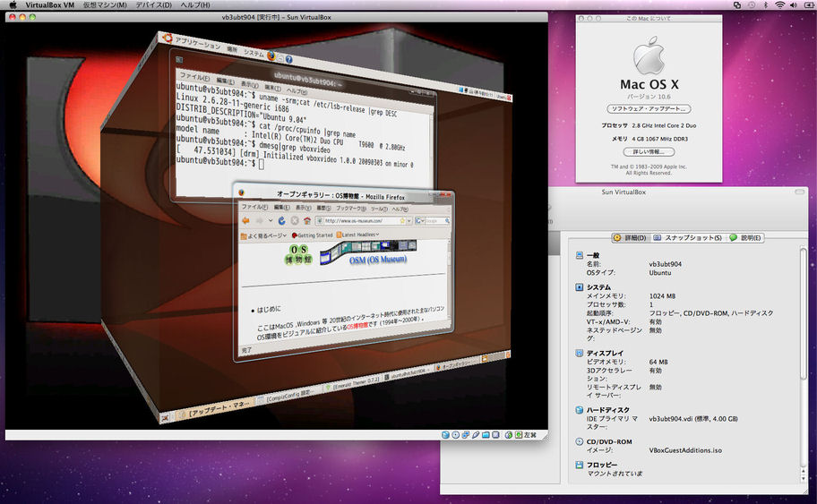Expand the よく見るページ bookmarks folder
This screenshot has height=504, width=817.
(263, 235)
